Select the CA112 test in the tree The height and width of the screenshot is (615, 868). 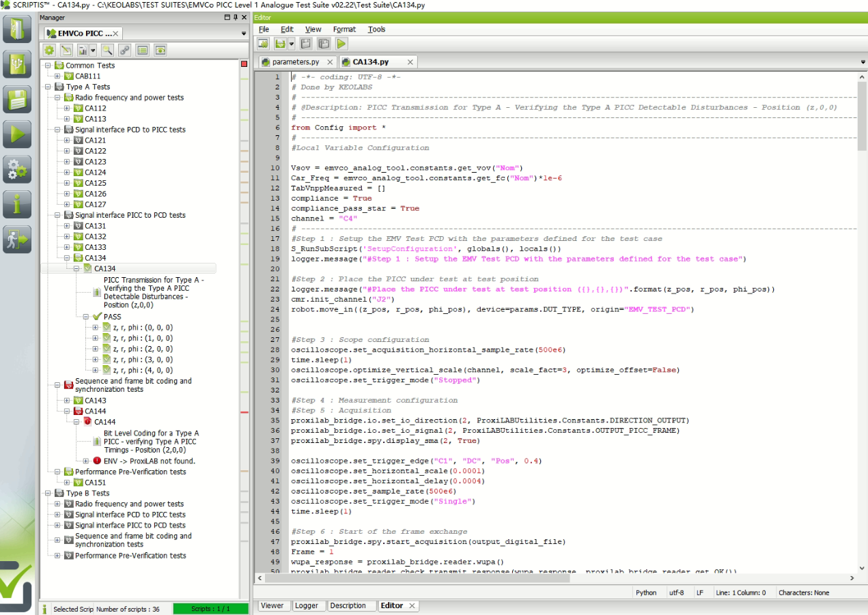95,109
